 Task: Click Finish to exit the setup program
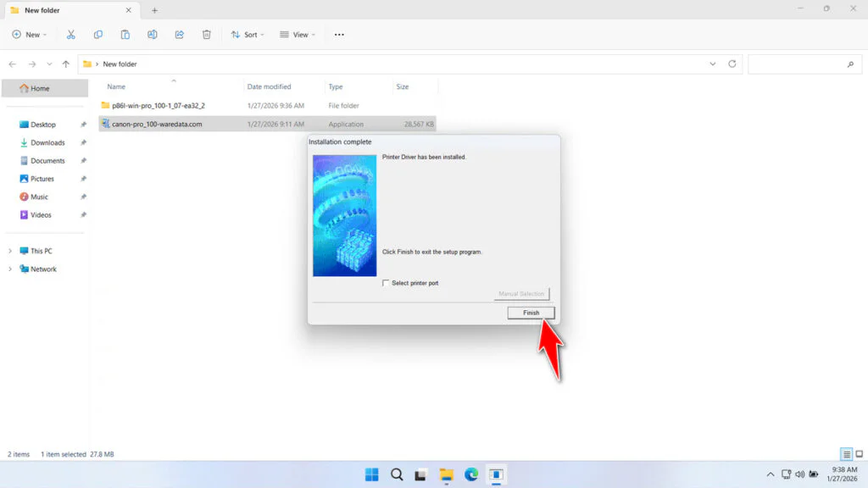tap(531, 313)
